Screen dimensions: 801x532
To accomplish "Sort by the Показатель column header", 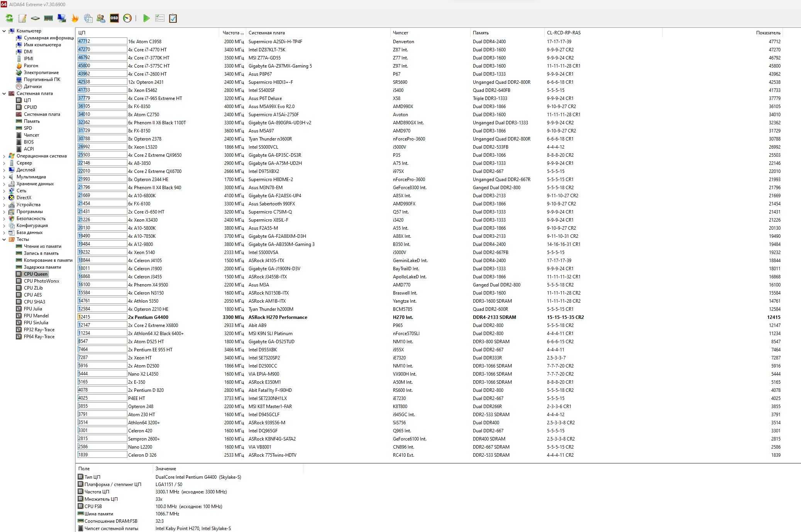I will tap(723, 33).
